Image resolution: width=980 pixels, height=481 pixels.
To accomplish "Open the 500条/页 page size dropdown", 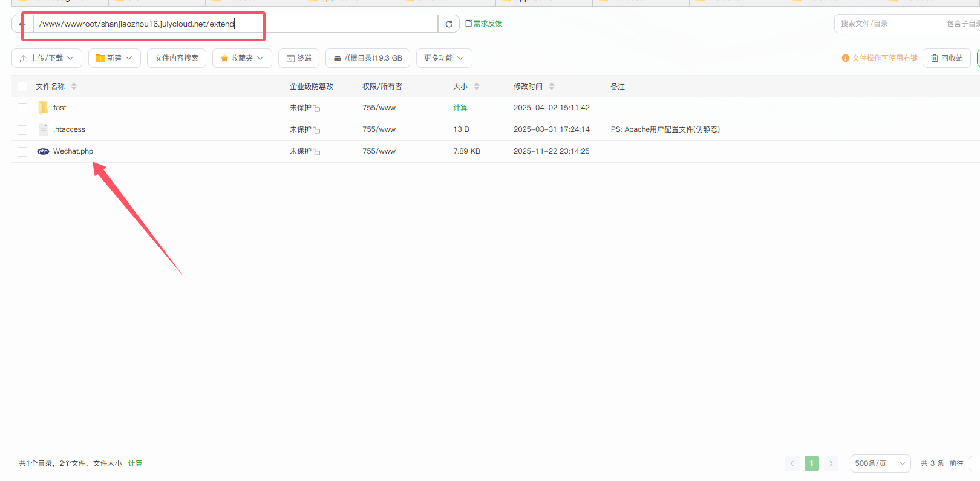I will click(x=880, y=463).
